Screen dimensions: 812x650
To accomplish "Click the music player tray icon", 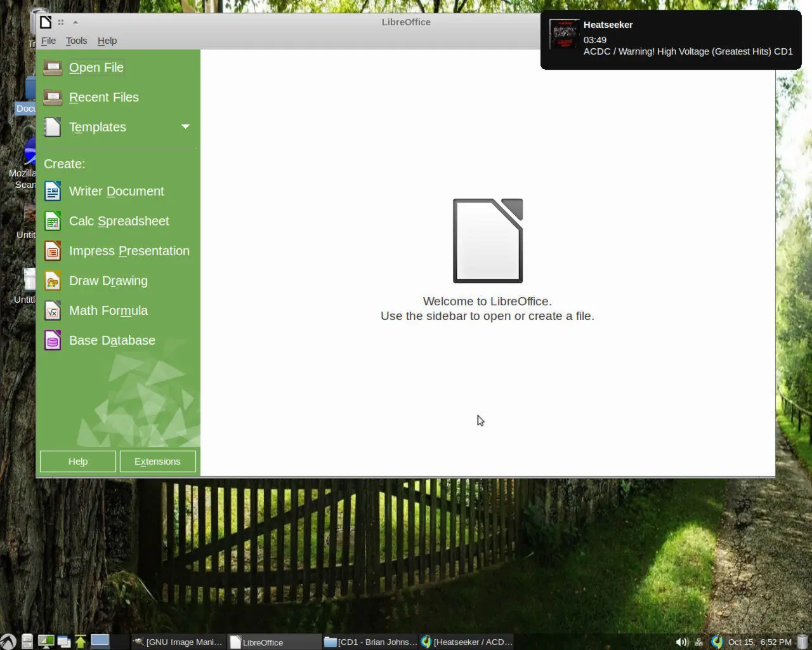I will point(717,642).
